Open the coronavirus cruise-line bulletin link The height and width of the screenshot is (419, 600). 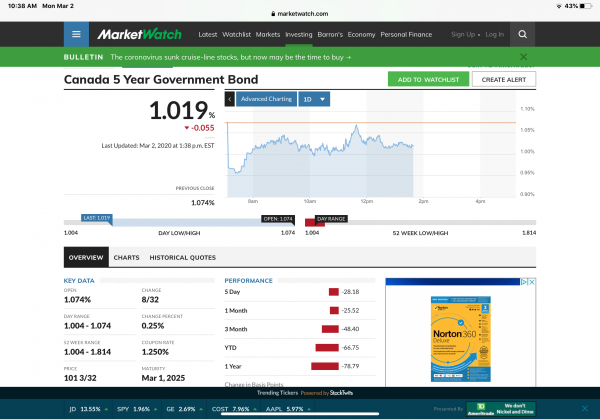tap(230, 58)
